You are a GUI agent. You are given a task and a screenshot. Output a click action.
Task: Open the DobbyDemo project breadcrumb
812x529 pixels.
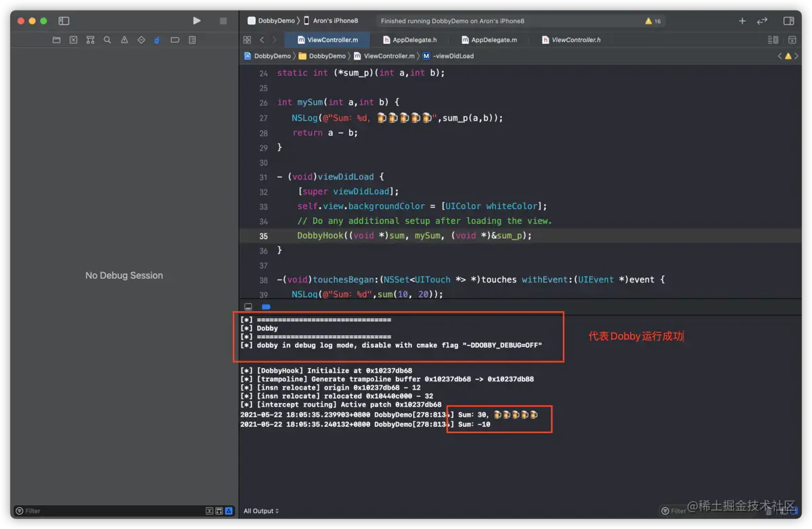point(267,56)
